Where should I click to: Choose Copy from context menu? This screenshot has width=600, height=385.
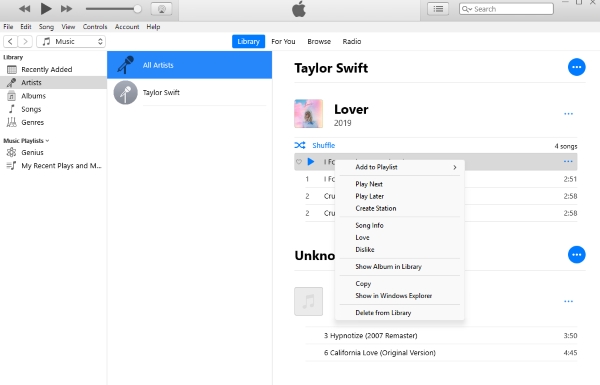point(399,284)
